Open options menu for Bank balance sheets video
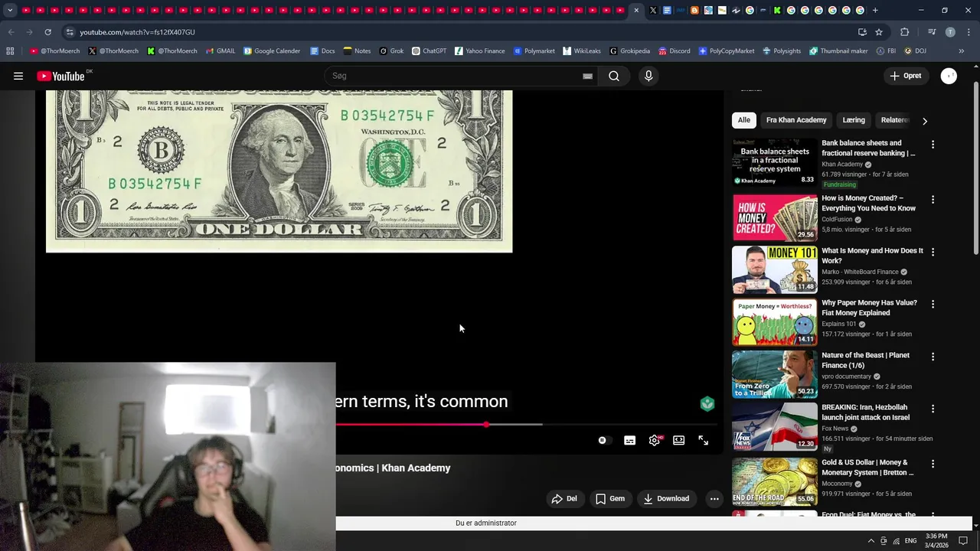Viewport: 980px width, 551px height. coord(933,144)
